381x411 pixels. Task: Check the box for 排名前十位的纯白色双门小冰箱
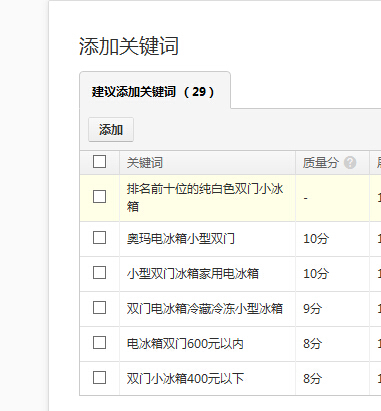coord(99,197)
